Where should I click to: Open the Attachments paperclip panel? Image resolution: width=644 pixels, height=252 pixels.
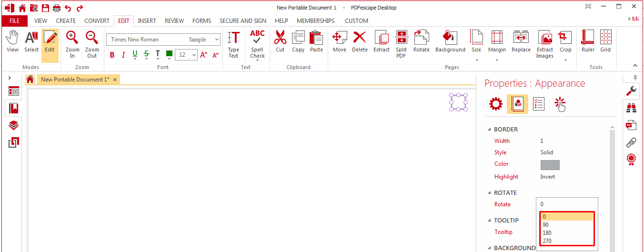pyautogui.click(x=631, y=142)
